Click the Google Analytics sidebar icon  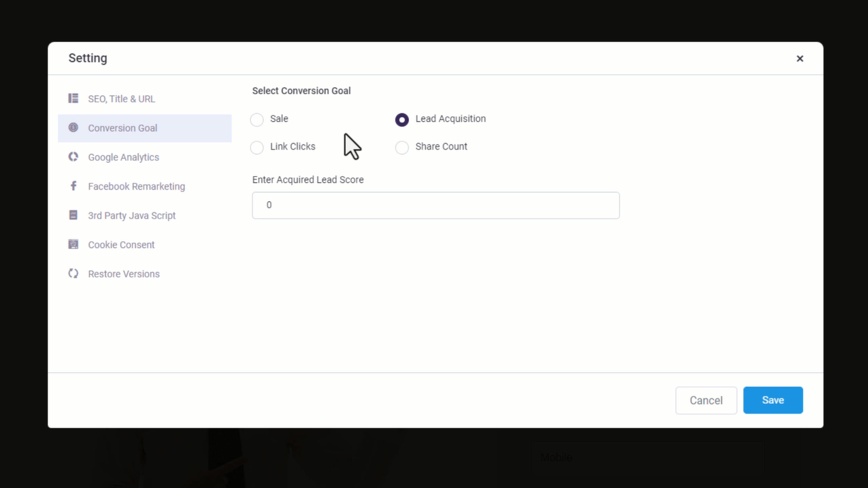point(73,157)
